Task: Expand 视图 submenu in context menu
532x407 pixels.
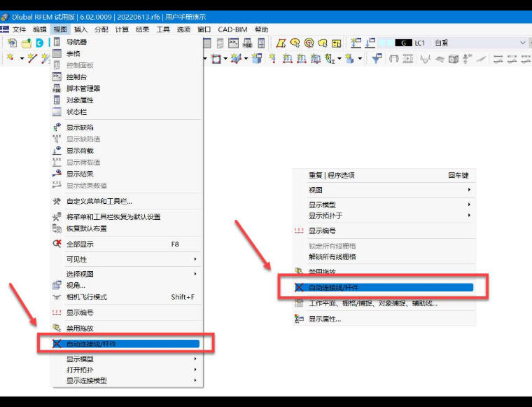Action: [384, 190]
